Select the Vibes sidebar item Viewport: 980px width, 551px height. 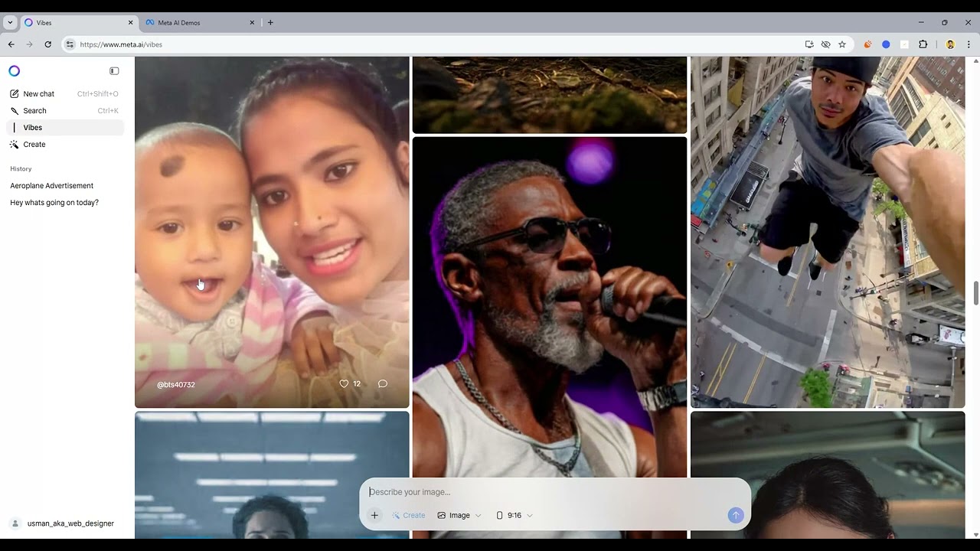click(65, 128)
